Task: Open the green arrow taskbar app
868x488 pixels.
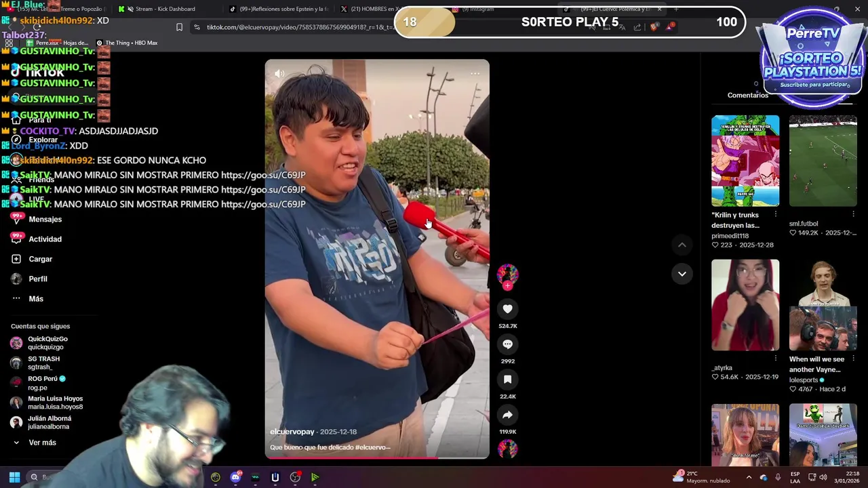Action: [x=315, y=477]
